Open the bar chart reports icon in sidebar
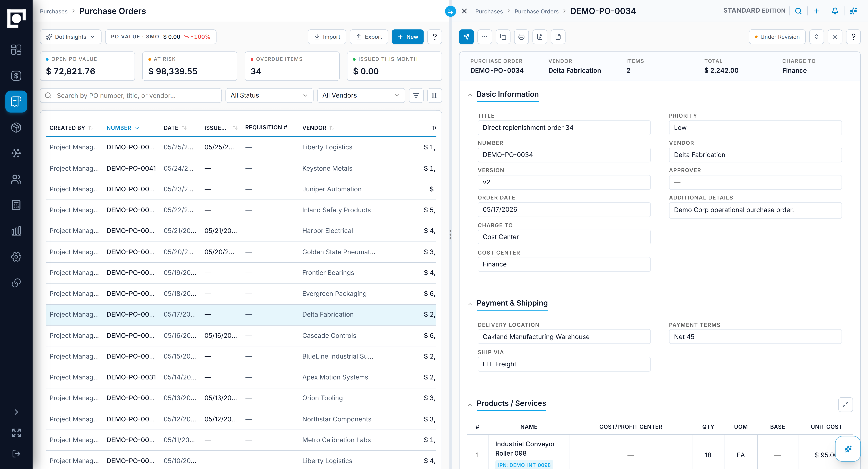The height and width of the screenshot is (469, 868). click(x=16, y=231)
